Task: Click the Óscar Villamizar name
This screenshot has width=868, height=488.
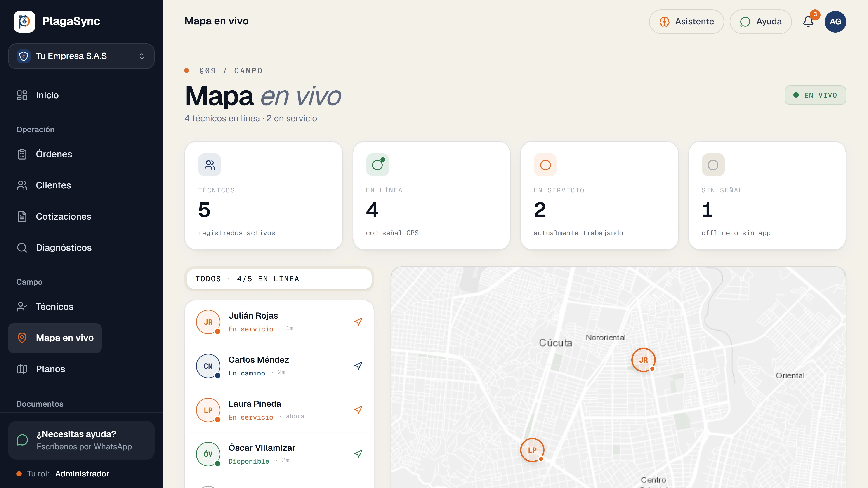Action: (x=262, y=448)
